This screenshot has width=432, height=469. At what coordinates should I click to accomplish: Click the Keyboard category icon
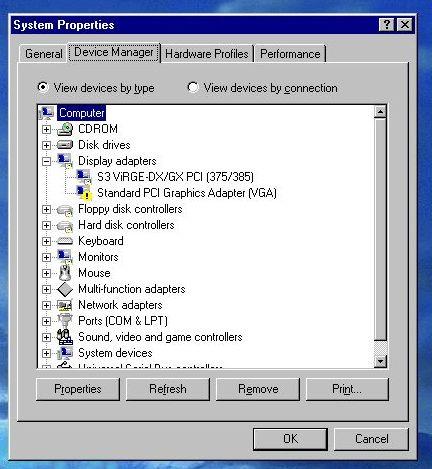pos(65,241)
